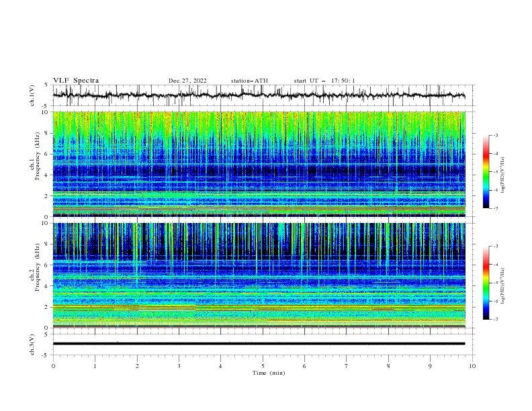
Task: Click the "8" frequency tick on ch.1 spectrogram
Action: pos(47,133)
